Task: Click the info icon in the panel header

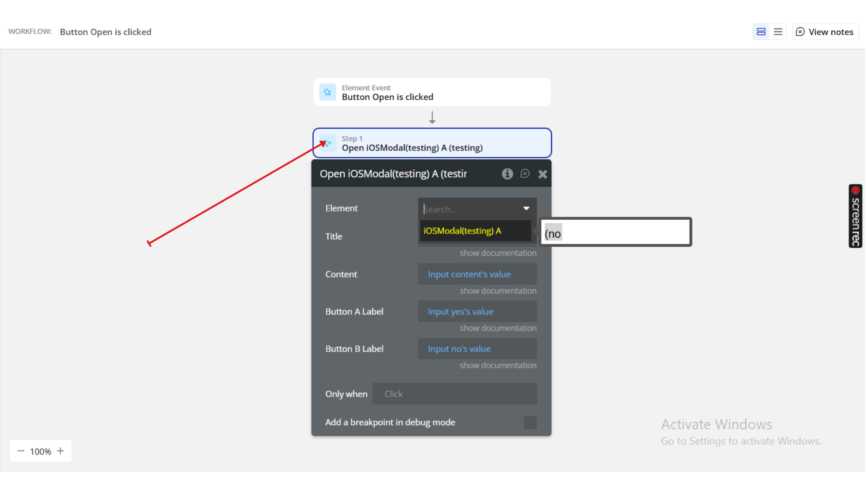Action: 507,174
